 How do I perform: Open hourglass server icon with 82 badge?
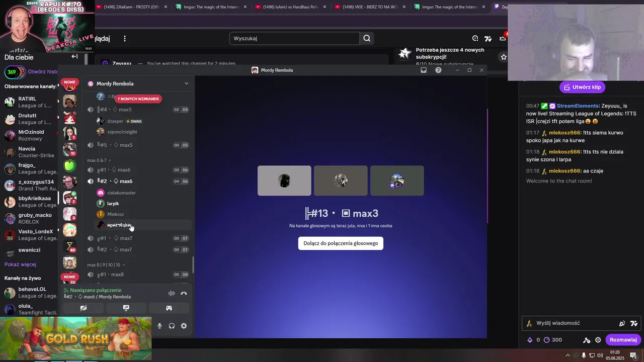70,246
